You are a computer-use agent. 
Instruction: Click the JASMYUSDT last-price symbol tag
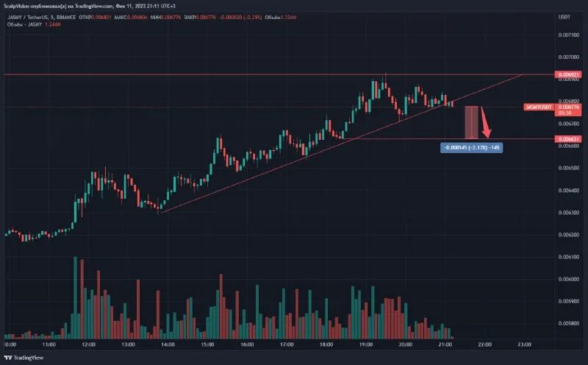tap(539, 107)
